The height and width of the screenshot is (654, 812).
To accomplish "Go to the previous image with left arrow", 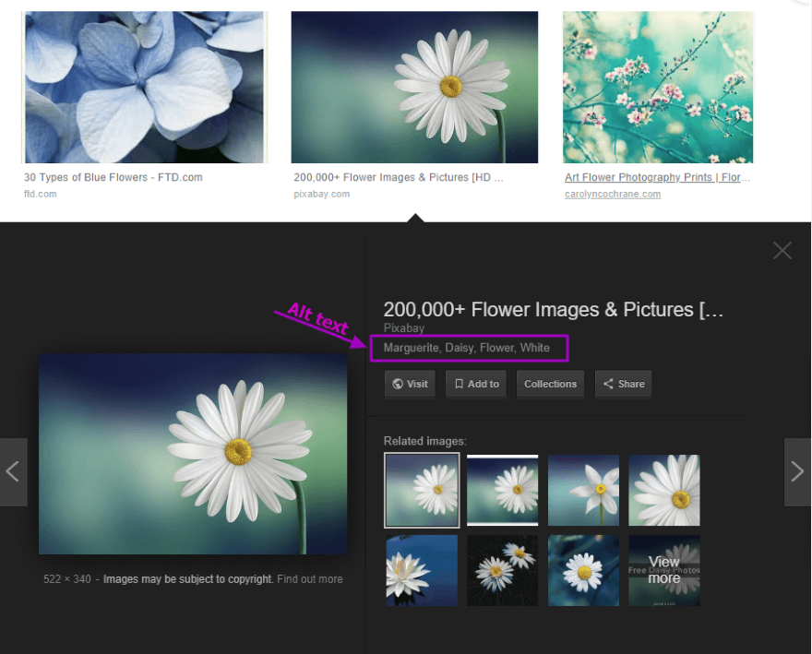I will [x=13, y=471].
